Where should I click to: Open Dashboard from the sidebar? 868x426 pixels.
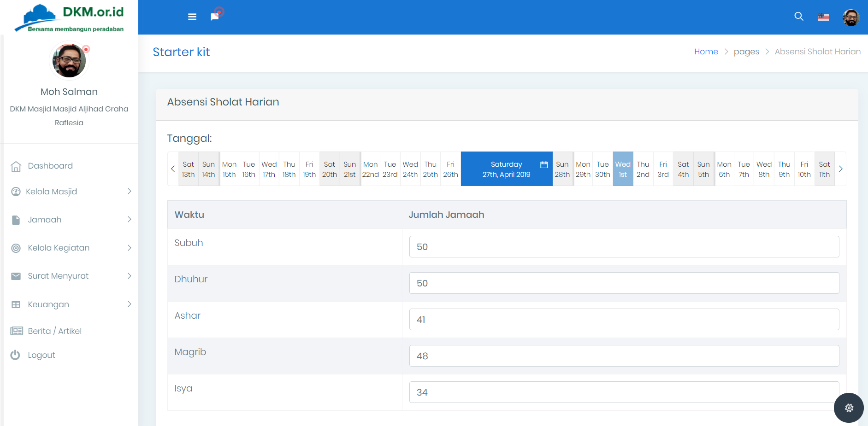[x=50, y=166]
